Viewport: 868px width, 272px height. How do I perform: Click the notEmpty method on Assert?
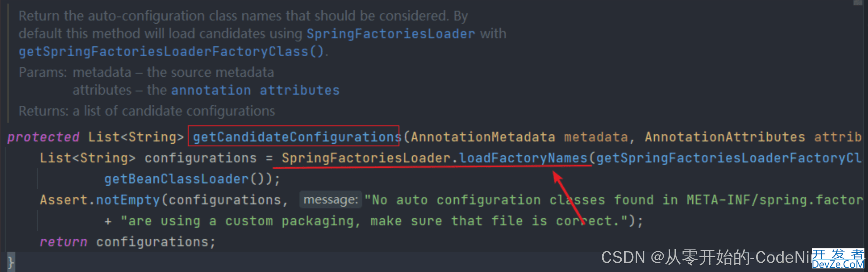click(x=128, y=200)
